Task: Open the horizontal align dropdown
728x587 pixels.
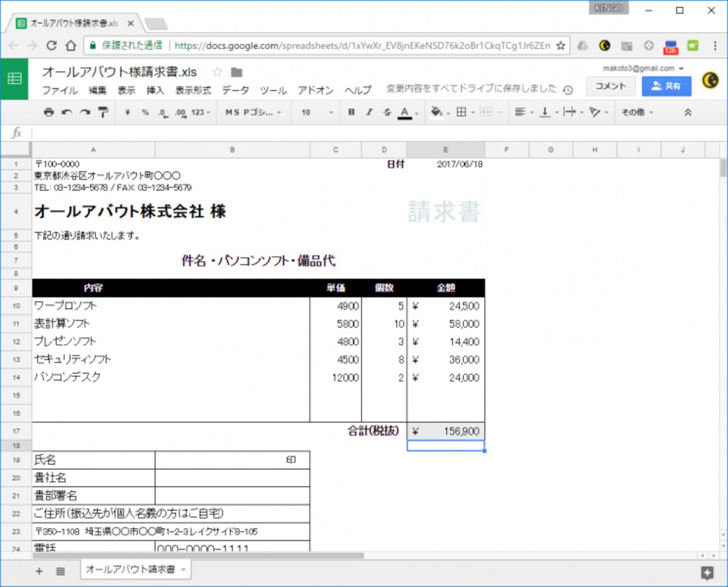Action: pyautogui.click(x=524, y=112)
